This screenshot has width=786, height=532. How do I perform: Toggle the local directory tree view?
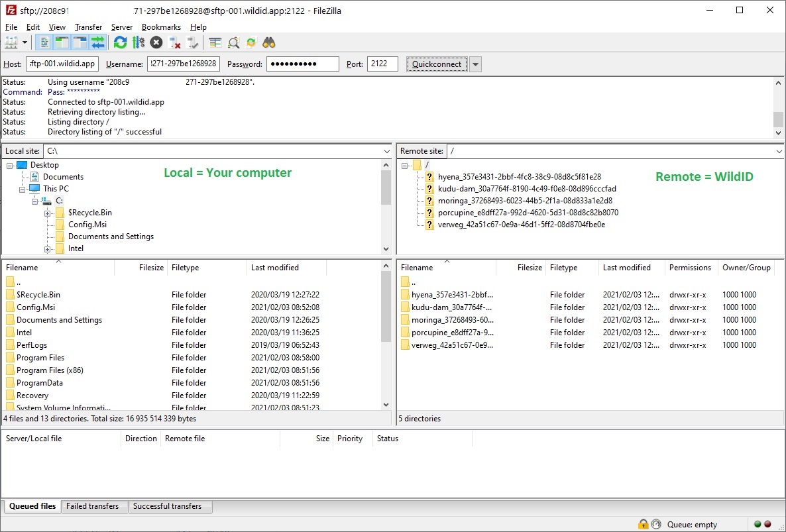62,42
